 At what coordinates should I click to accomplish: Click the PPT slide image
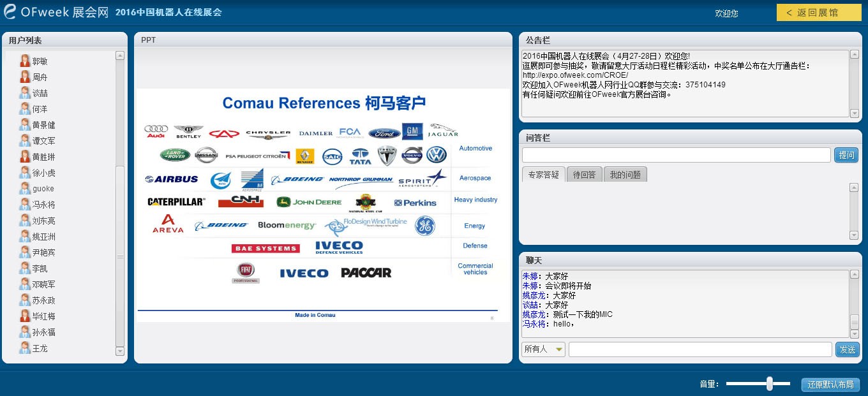324,205
